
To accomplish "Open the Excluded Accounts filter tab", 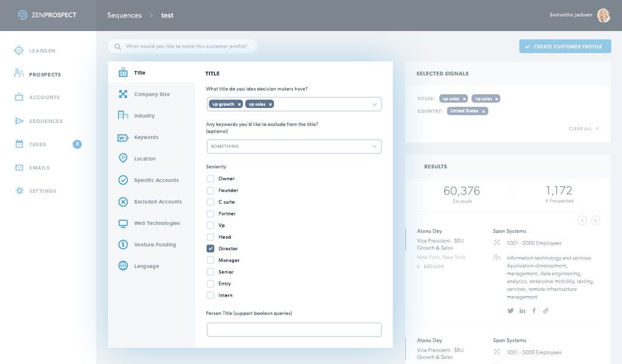I will (x=158, y=202).
